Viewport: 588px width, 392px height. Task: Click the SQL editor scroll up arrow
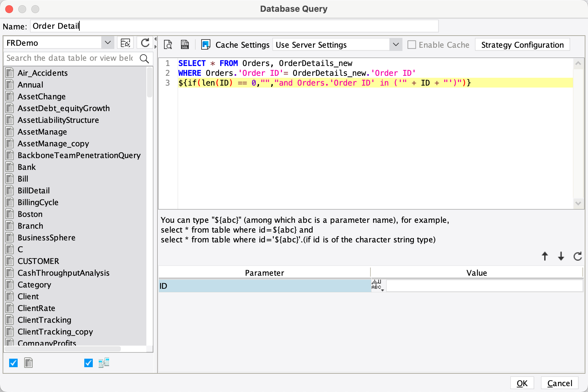click(x=578, y=63)
